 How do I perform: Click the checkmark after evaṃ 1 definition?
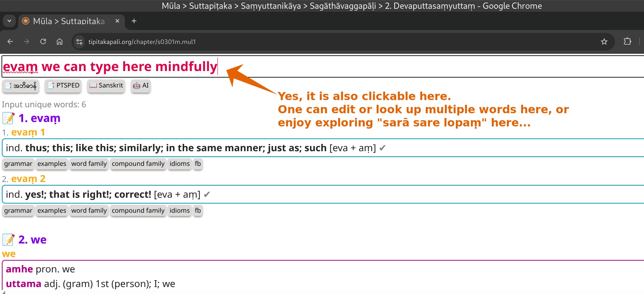point(383,148)
